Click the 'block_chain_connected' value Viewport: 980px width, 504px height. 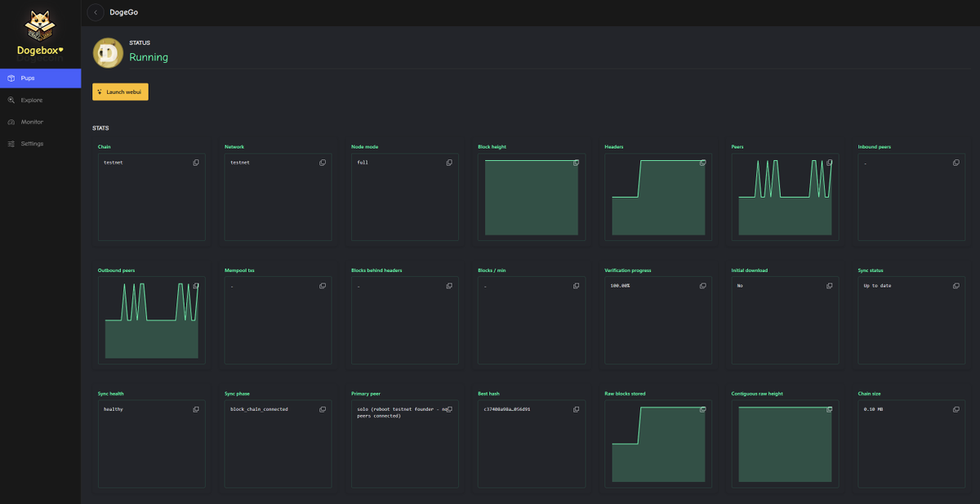click(259, 409)
